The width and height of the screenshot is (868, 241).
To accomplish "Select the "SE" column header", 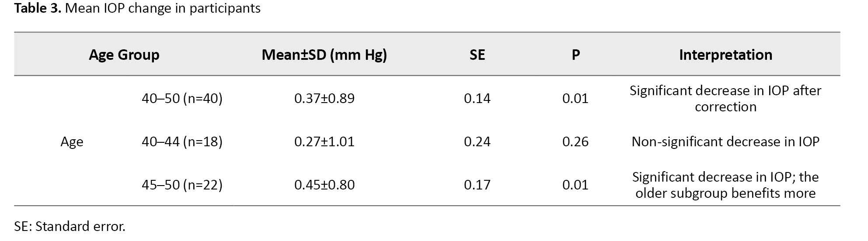I will (x=477, y=55).
